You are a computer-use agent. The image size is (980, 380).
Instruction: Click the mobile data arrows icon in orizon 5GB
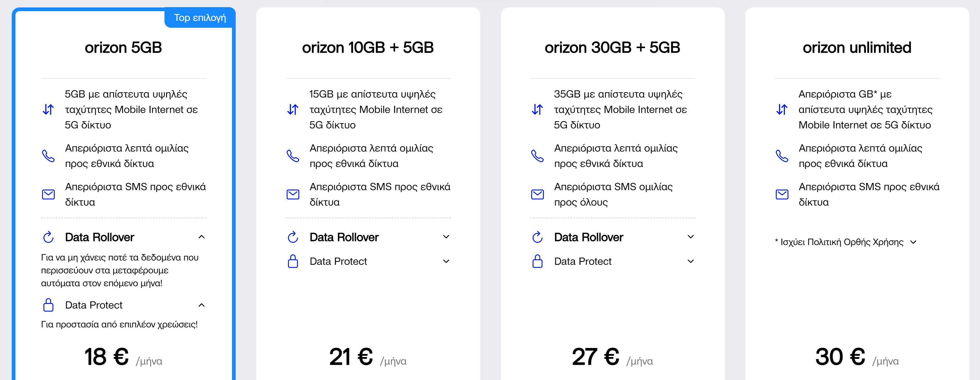point(48,110)
